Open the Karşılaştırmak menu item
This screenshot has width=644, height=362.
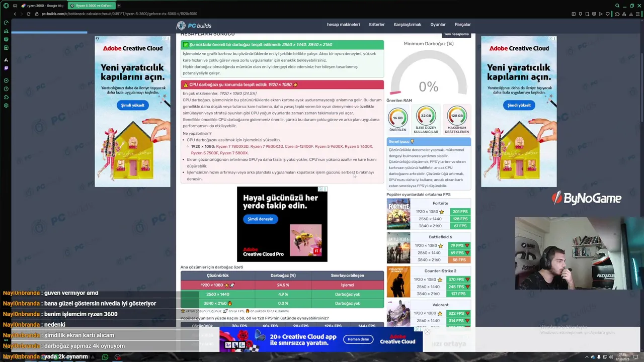[408, 25]
